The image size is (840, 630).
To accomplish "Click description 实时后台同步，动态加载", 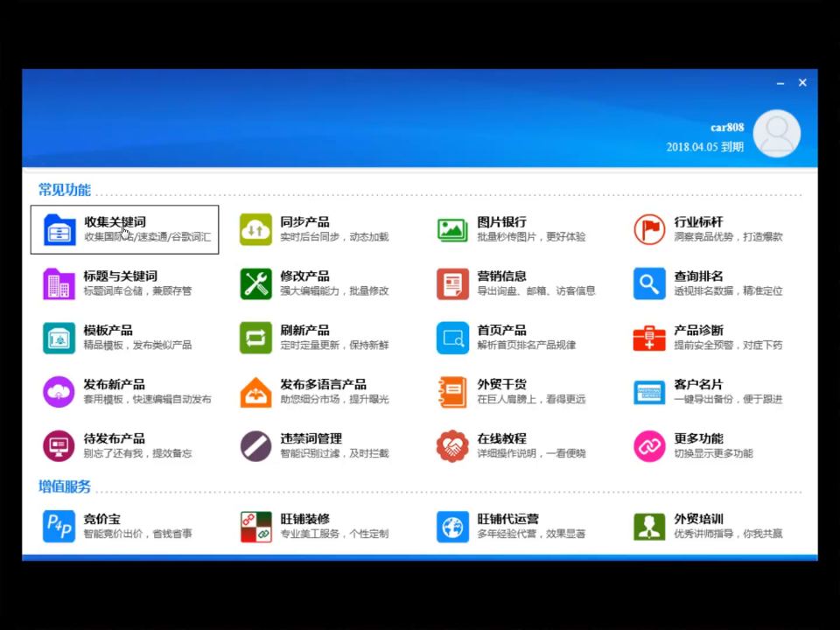I will 334,237.
